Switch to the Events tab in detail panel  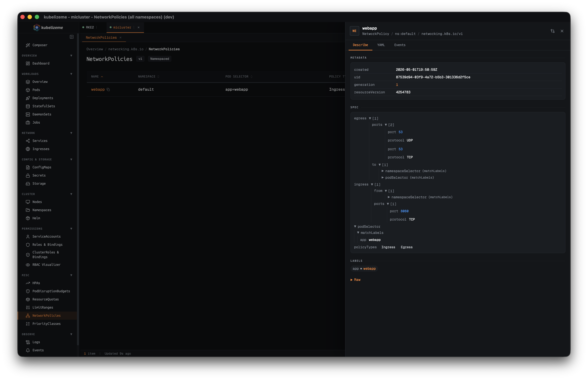tap(400, 45)
